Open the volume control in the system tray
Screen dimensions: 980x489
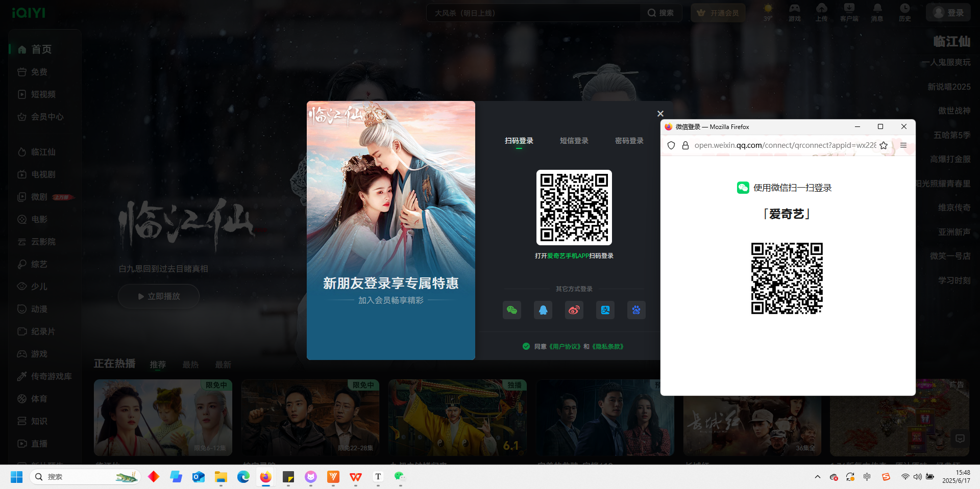pos(917,477)
